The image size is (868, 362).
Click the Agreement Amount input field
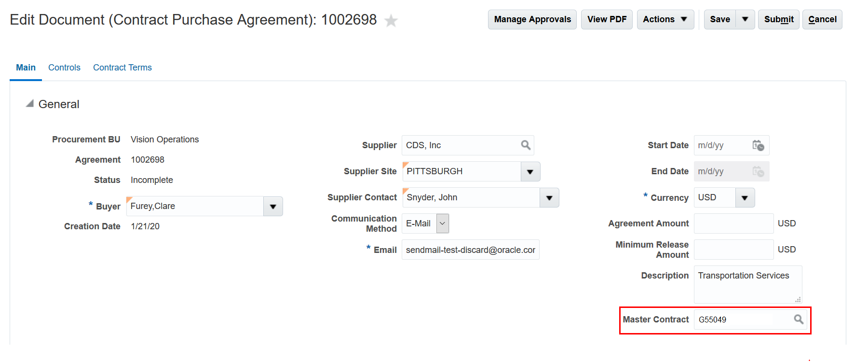733,223
